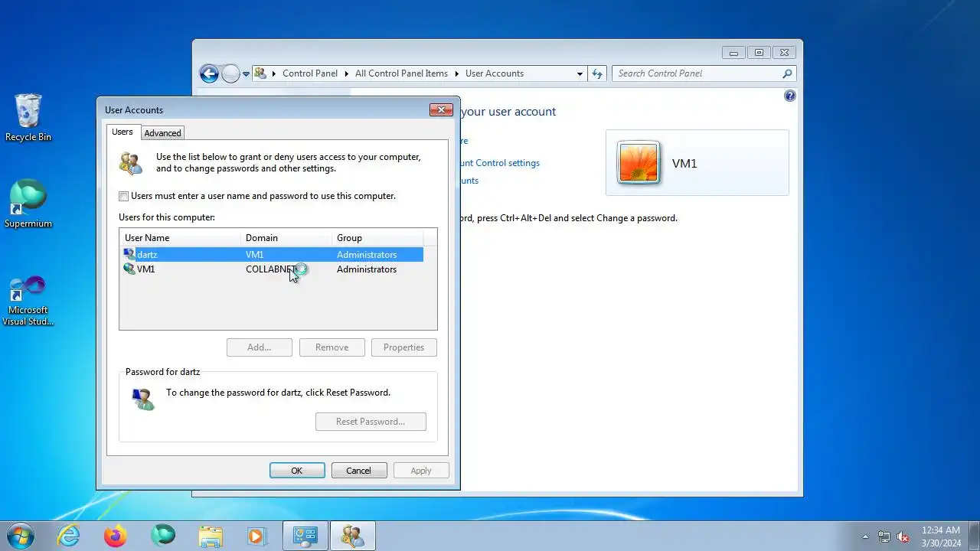Image resolution: width=980 pixels, height=551 pixels.
Task: Open Windows Media Player taskbar icon
Action: pyautogui.click(x=256, y=536)
